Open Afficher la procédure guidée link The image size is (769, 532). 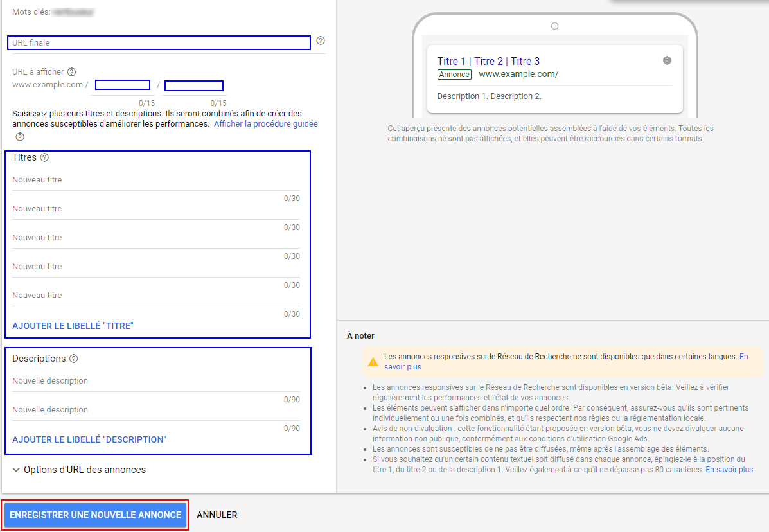pyautogui.click(x=265, y=123)
